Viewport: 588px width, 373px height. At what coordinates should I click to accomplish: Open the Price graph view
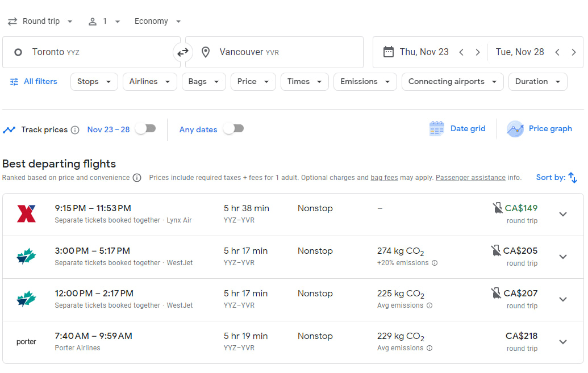[x=539, y=128]
